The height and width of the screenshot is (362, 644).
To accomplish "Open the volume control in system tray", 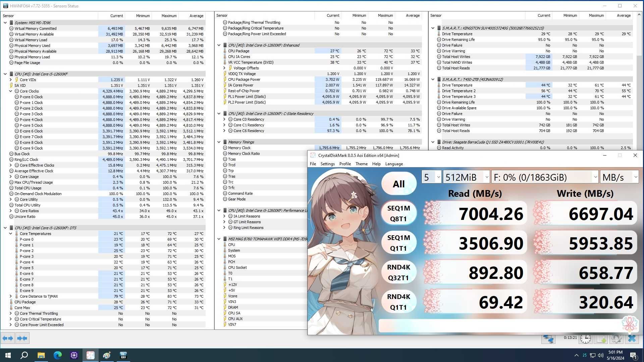I will (x=601, y=355).
